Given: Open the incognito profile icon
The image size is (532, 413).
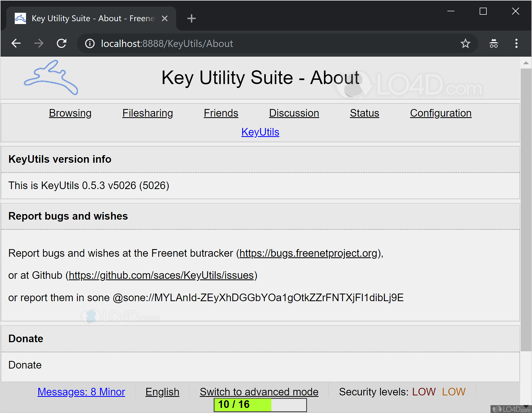Looking at the screenshot, I should pyautogui.click(x=494, y=44).
